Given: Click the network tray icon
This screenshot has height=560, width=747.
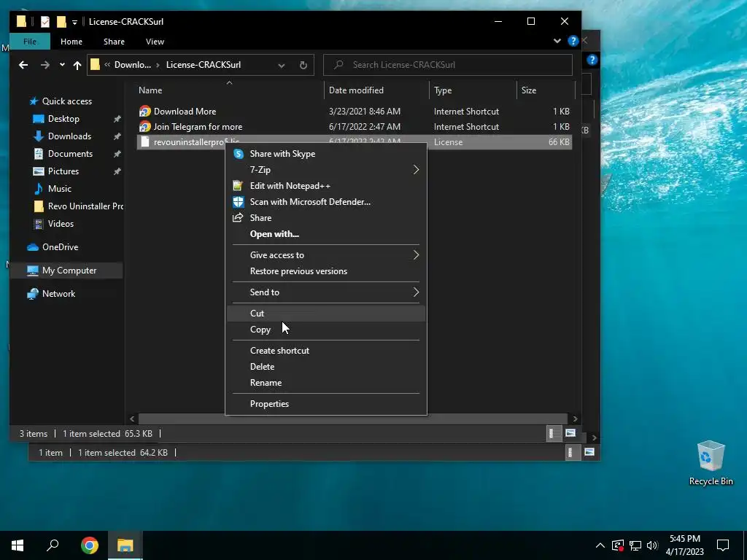Looking at the screenshot, I should point(635,545).
